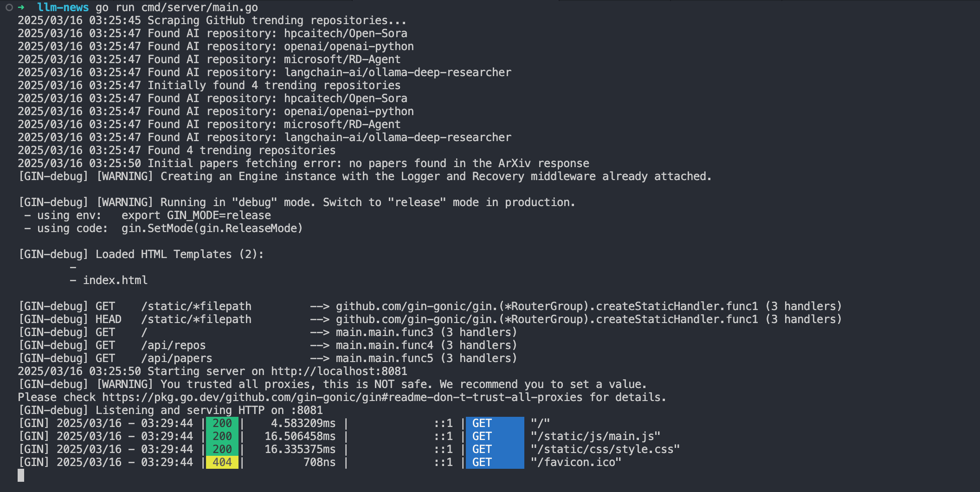This screenshot has height=492, width=980.
Task: Click the index.html template entry
Action: (115, 280)
